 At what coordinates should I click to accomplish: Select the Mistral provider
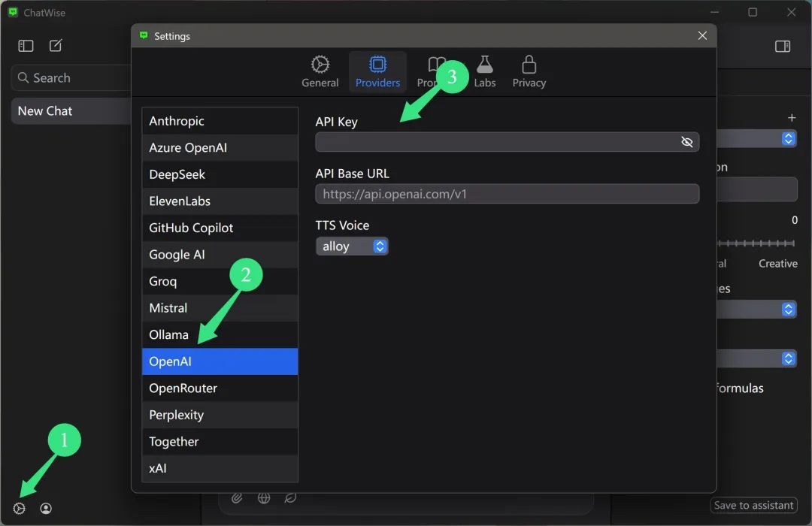pos(220,308)
